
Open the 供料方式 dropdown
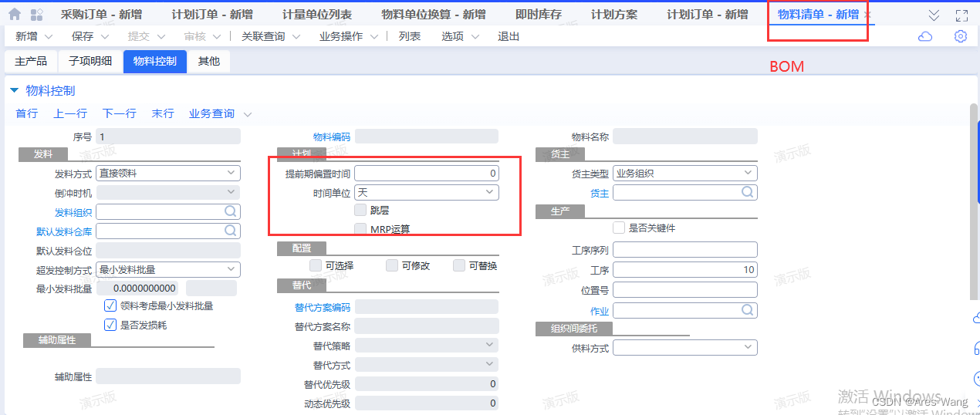click(685, 348)
